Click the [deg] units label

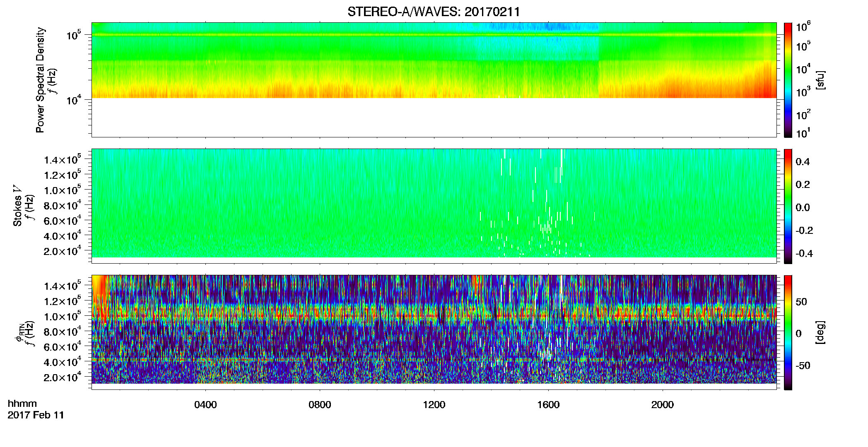tap(820, 332)
